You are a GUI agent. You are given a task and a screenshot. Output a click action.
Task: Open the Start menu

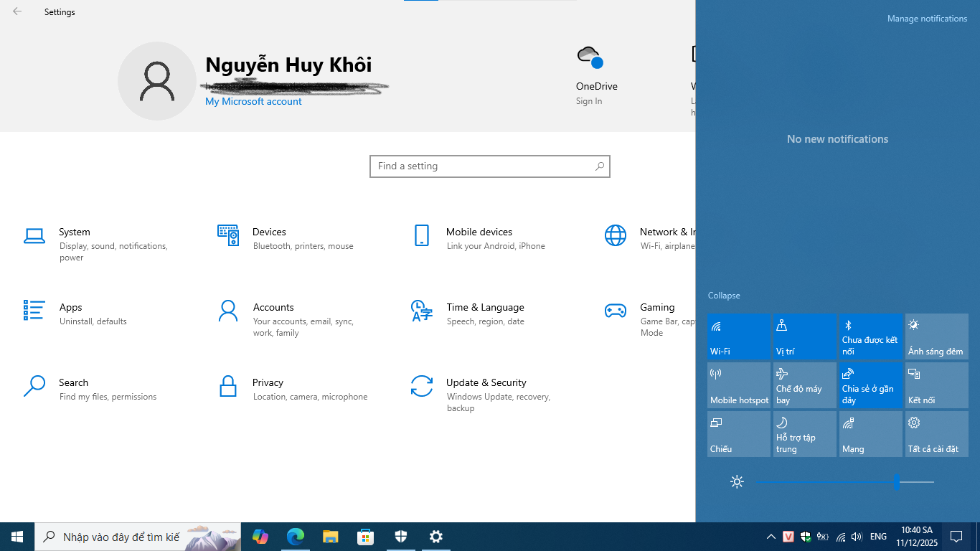tap(16, 536)
